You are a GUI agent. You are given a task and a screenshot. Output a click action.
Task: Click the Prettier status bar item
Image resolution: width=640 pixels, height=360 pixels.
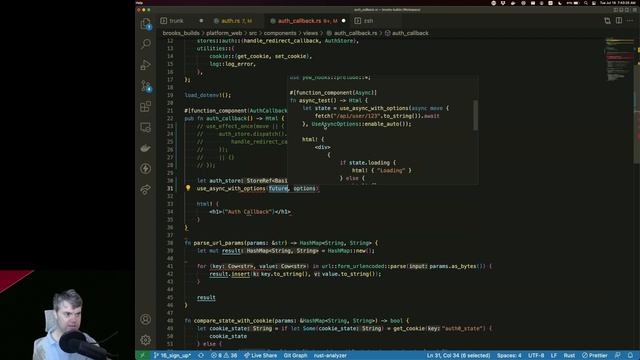[x=595, y=356]
